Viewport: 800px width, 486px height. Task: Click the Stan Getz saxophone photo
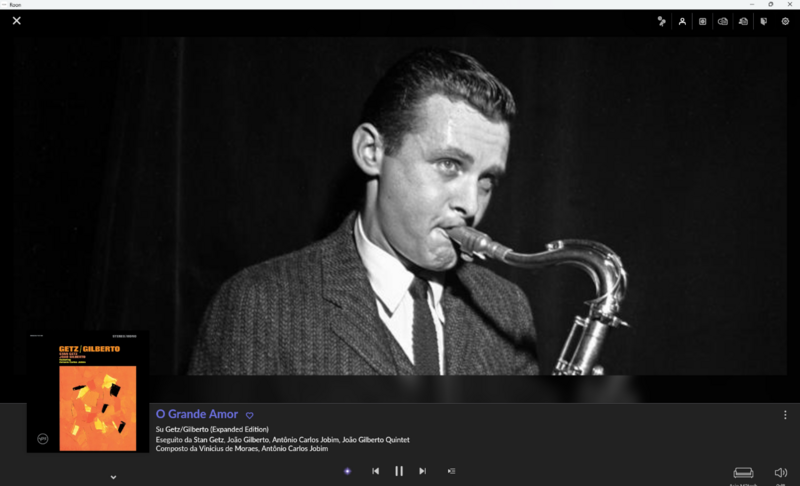(x=400, y=206)
